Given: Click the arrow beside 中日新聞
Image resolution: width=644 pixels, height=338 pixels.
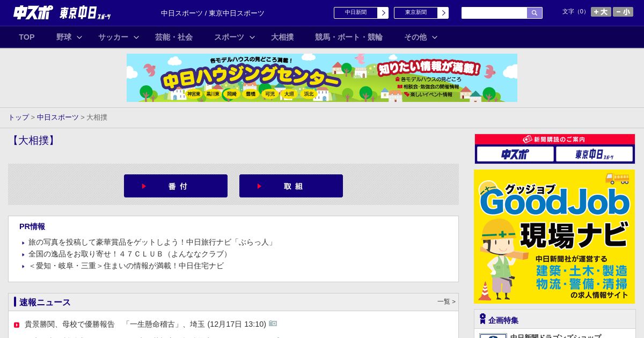Looking at the screenshot, I should tap(383, 13).
